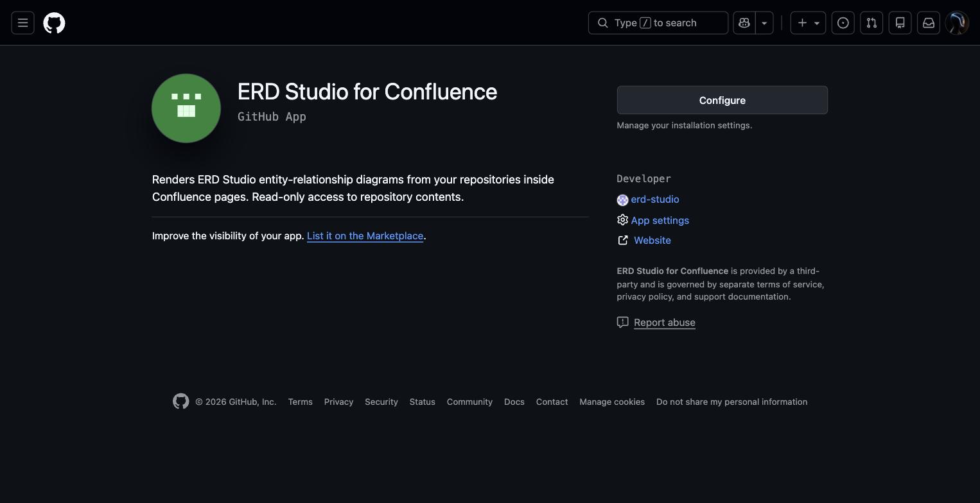Open the Issues icon in header

843,23
